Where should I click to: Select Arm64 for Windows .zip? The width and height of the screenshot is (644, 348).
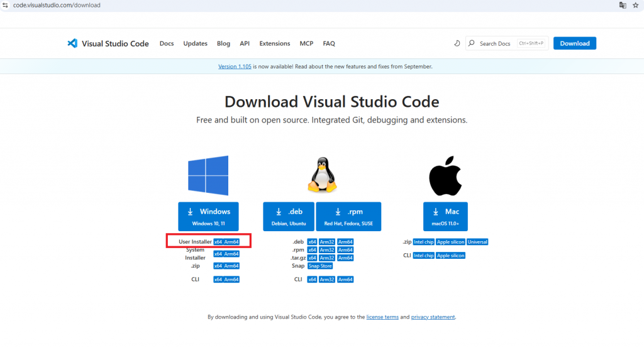[x=231, y=266]
